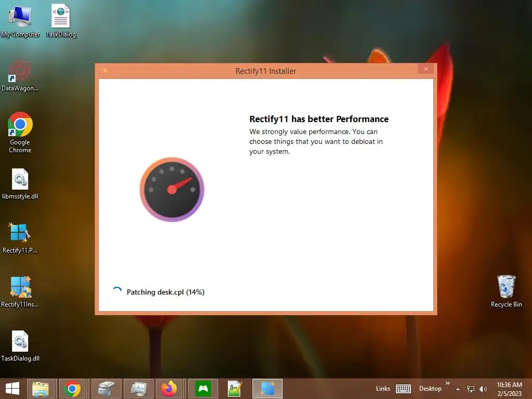Click the touch keyboard icon in the taskbar

(x=403, y=389)
